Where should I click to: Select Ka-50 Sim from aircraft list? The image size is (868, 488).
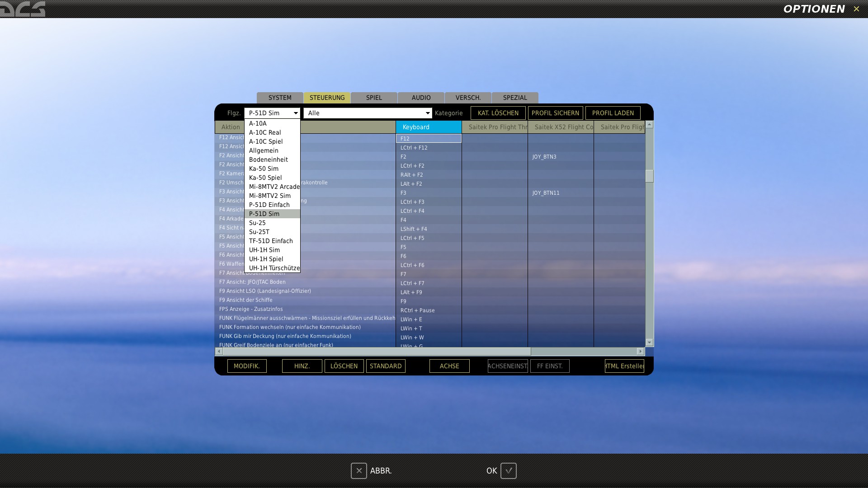[264, 169]
